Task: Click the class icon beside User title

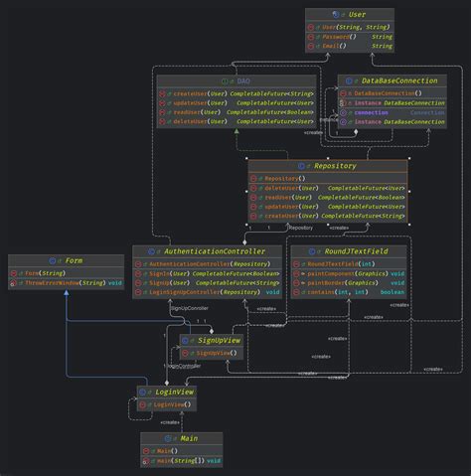Action: click(x=336, y=14)
